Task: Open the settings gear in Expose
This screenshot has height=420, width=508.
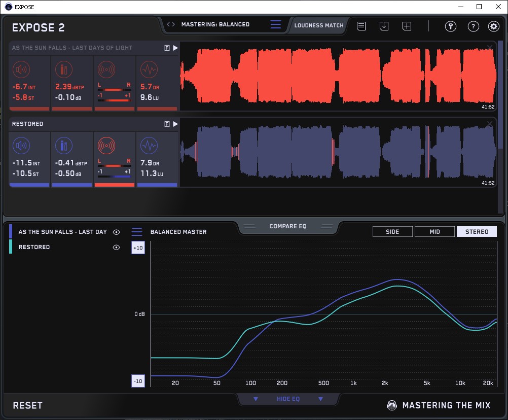Action: click(x=493, y=26)
